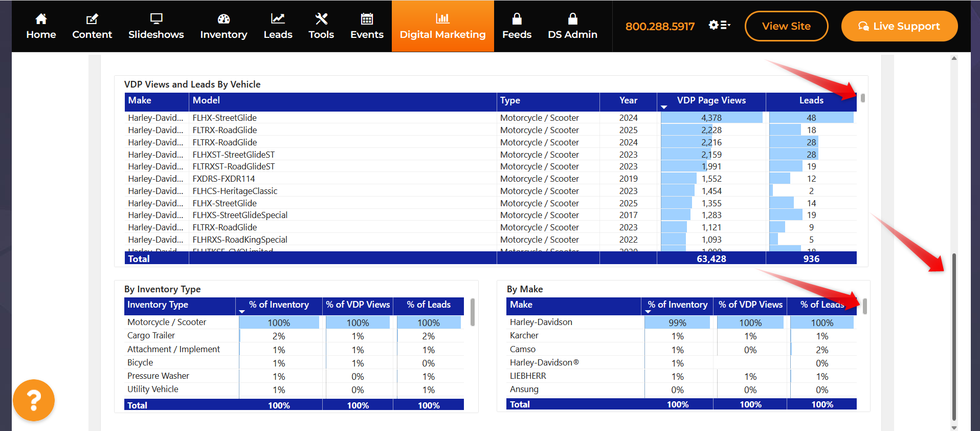
Task: Go to the Home menu
Action: click(41, 34)
